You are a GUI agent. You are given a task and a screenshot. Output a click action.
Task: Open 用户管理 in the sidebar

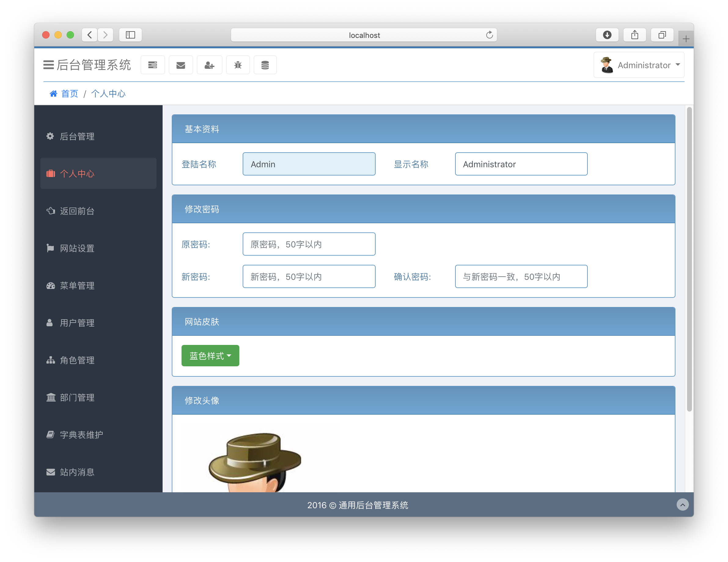(x=98, y=323)
